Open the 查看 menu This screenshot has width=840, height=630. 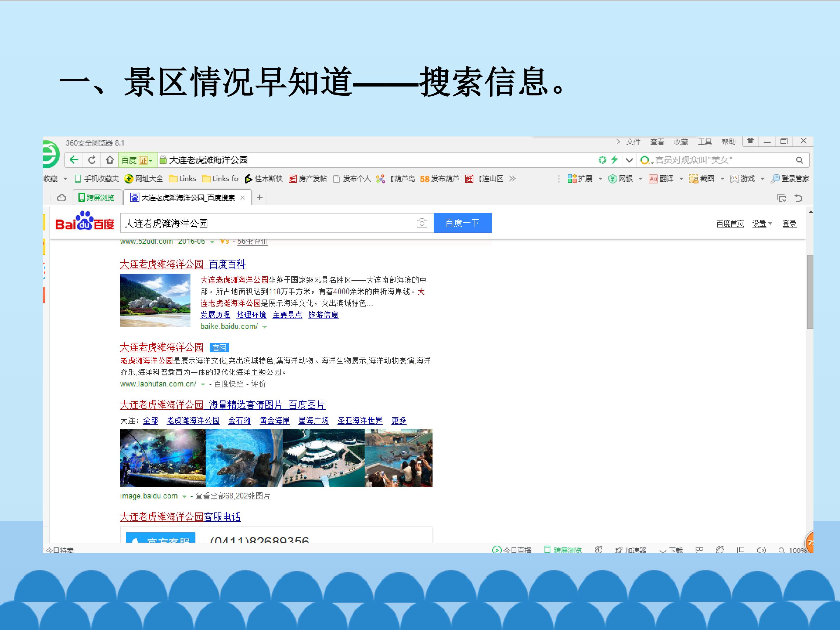[x=657, y=142]
